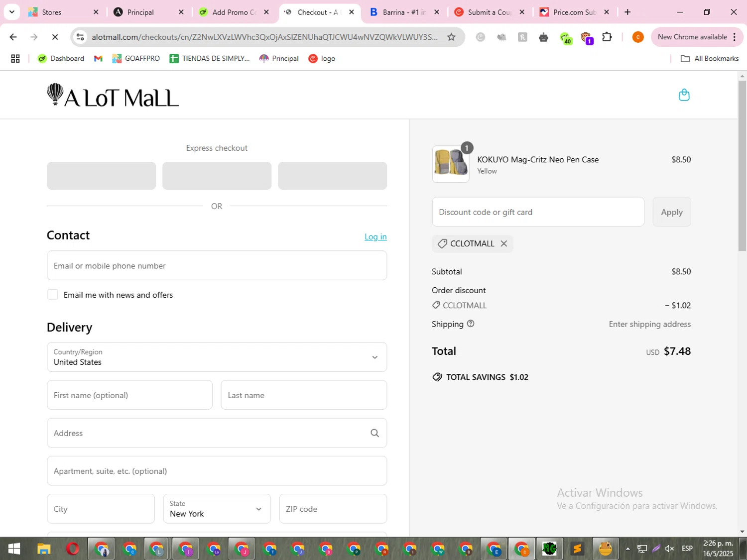Click the Log in link
Image resolution: width=747 pixels, height=560 pixels.
click(375, 236)
